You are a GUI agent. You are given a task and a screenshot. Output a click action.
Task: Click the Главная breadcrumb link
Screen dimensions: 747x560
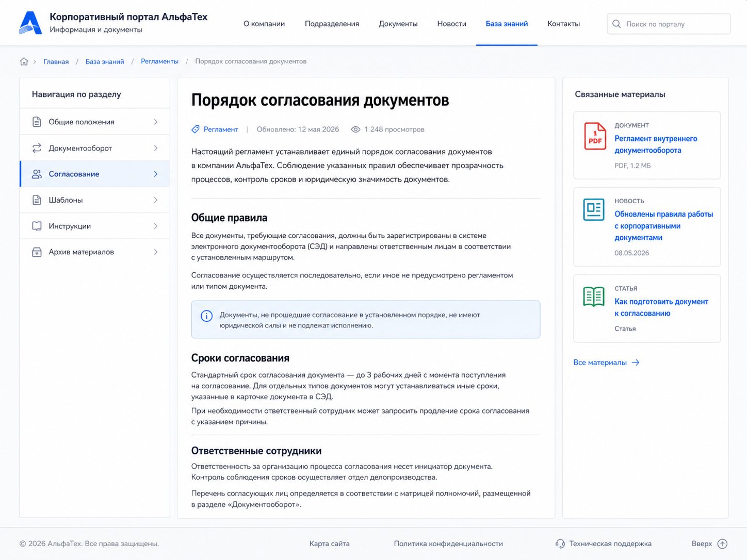[x=56, y=61]
